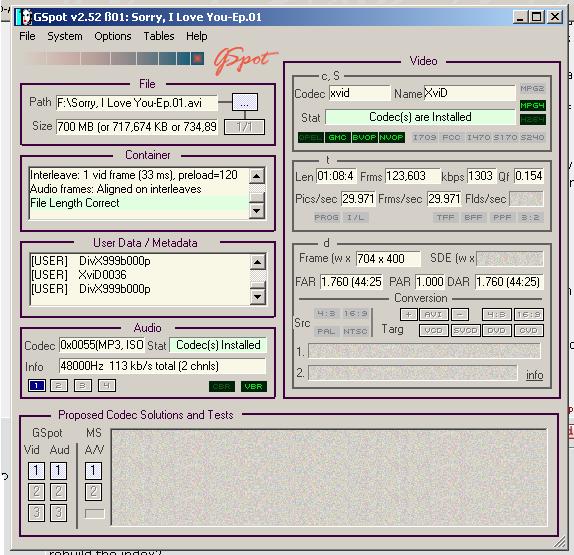Click User Data scroll down arrow
574x555 pixels.
tap(257, 297)
